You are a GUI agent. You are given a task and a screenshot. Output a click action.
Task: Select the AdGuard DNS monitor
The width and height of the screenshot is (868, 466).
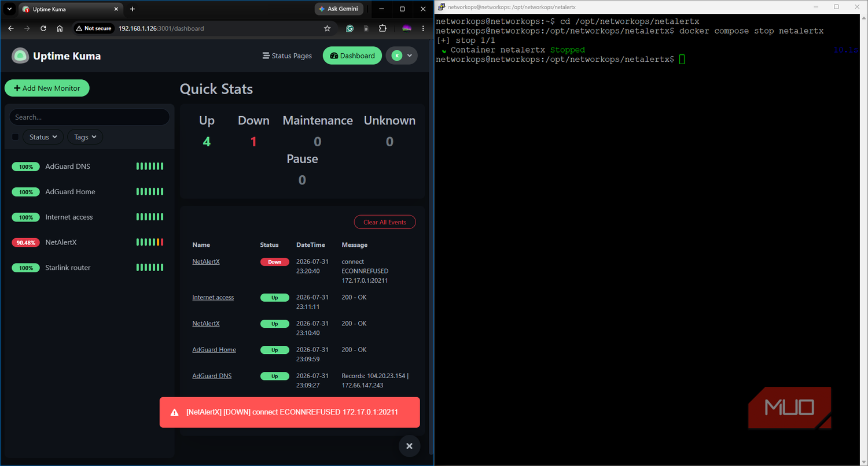pos(88,166)
